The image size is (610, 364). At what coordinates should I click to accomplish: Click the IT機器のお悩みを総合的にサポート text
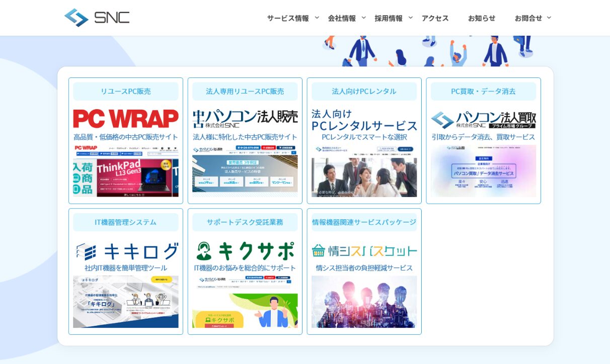245,268
